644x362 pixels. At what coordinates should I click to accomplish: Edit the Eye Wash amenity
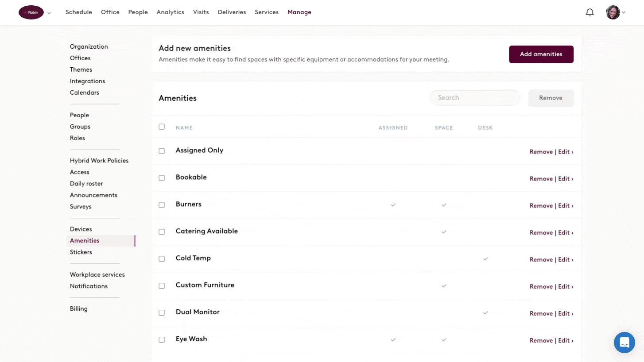click(x=566, y=341)
